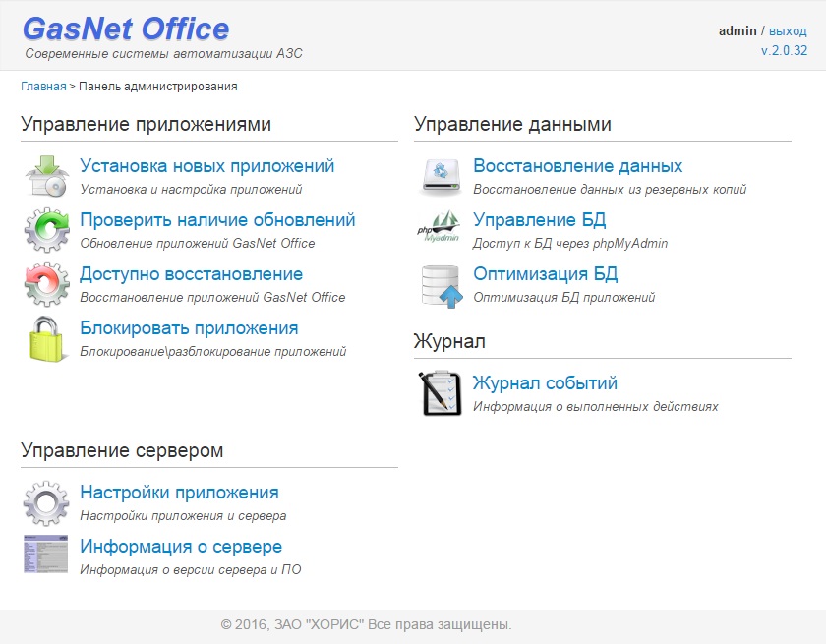Go to Главная breadcrumb link
This screenshot has width=826, height=644.
43,87
